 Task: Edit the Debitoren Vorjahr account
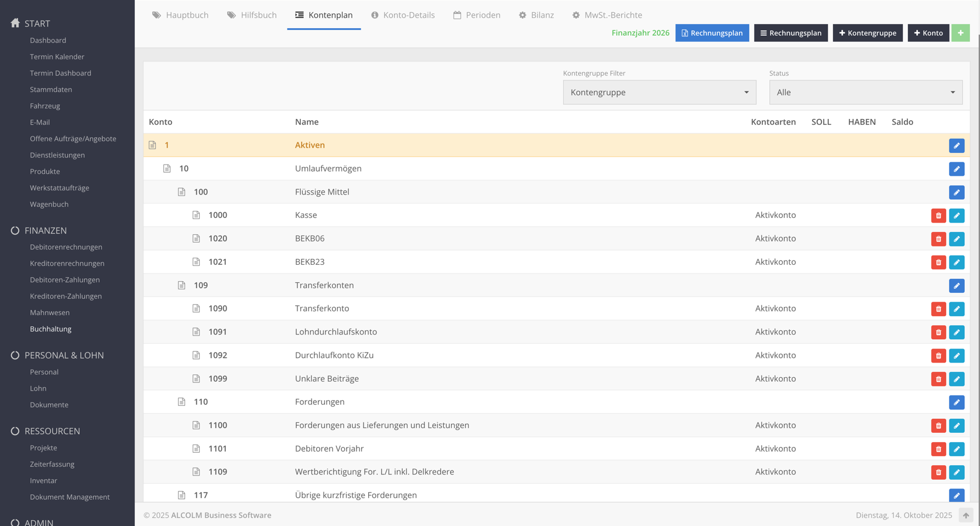click(x=956, y=449)
